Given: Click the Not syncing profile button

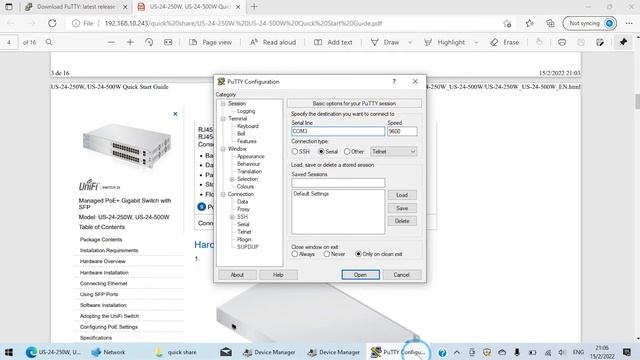Looking at the screenshot, I should [589, 23].
